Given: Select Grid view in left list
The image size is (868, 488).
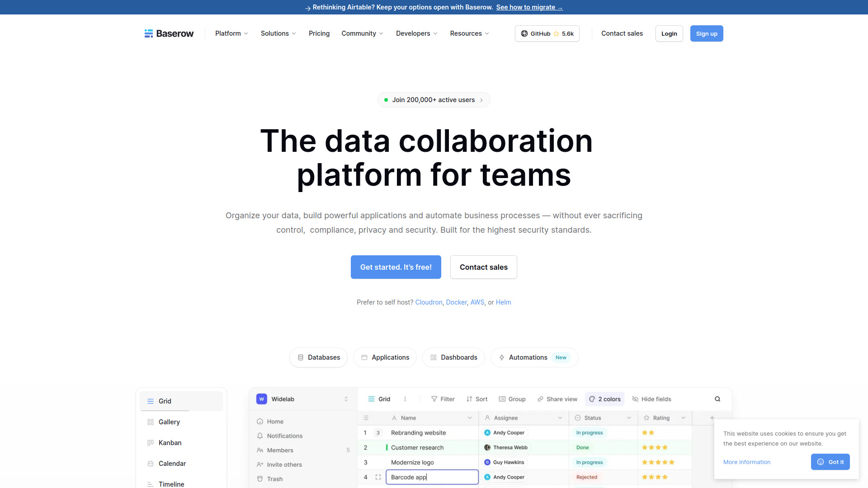Looking at the screenshot, I should click(181, 401).
